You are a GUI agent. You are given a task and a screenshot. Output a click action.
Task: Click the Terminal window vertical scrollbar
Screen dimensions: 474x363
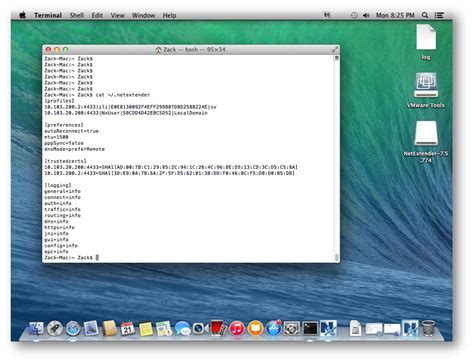pyautogui.click(x=337, y=158)
